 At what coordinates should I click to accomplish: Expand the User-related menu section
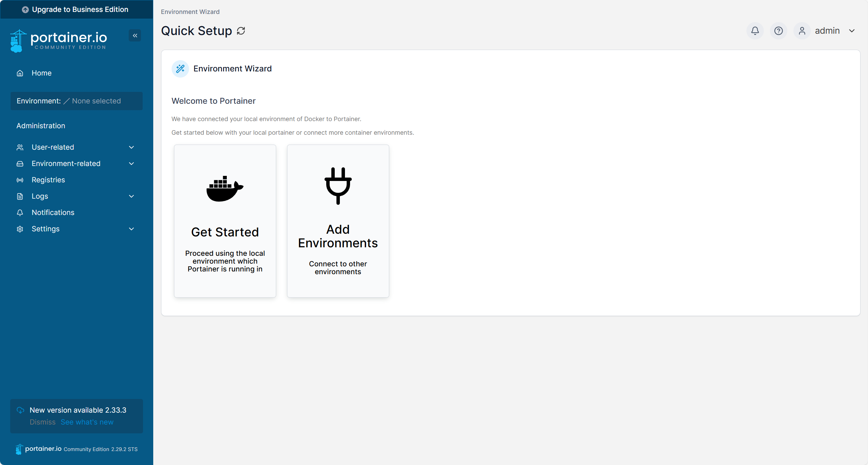pos(131,147)
